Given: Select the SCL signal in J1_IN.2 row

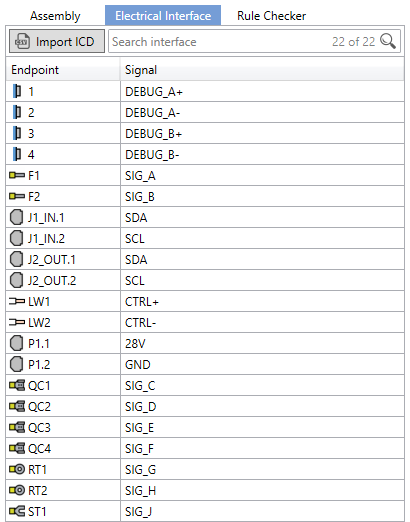Looking at the screenshot, I should coord(262,238).
